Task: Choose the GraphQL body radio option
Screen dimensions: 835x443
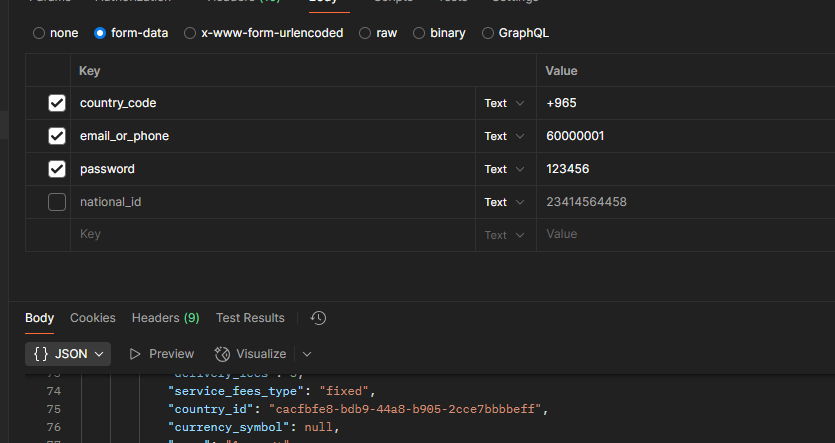Action: pos(487,33)
